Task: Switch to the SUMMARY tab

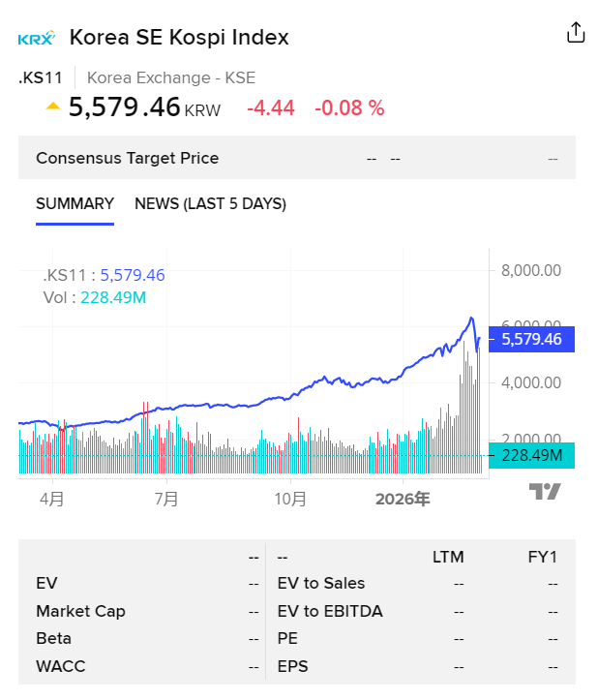Action: [x=75, y=204]
